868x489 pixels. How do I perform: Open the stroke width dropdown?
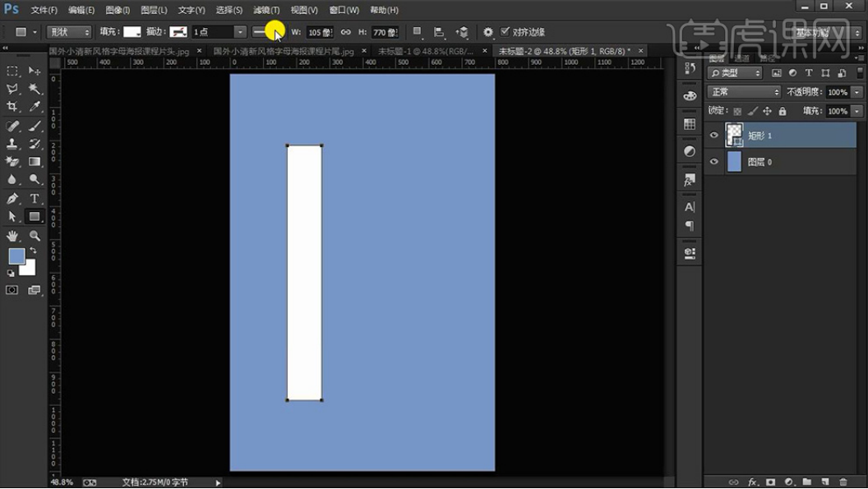[240, 32]
